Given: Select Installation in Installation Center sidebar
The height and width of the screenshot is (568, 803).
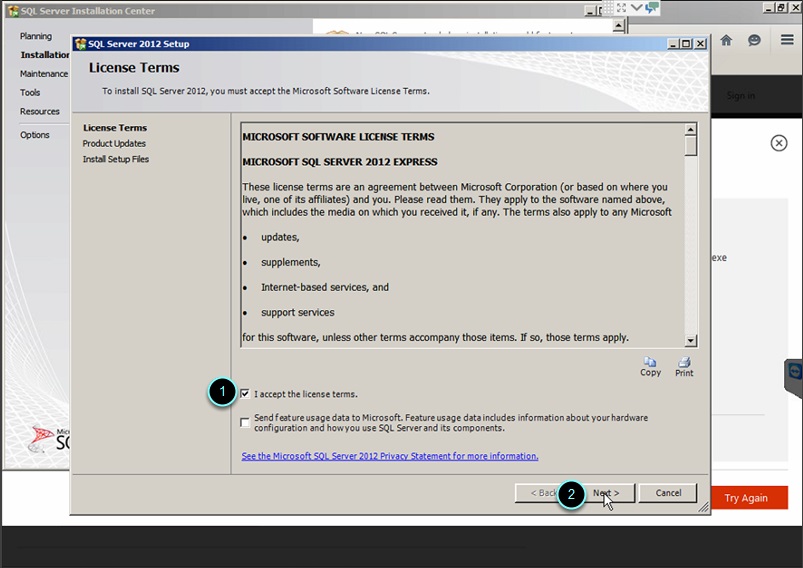Looking at the screenshot, I should coord(45,55).
